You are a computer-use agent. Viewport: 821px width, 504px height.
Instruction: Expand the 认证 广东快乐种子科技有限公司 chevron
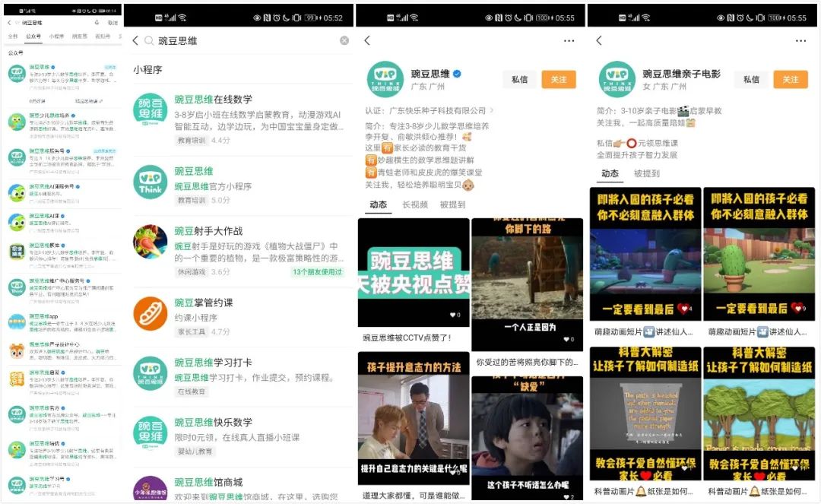point(492,111)
